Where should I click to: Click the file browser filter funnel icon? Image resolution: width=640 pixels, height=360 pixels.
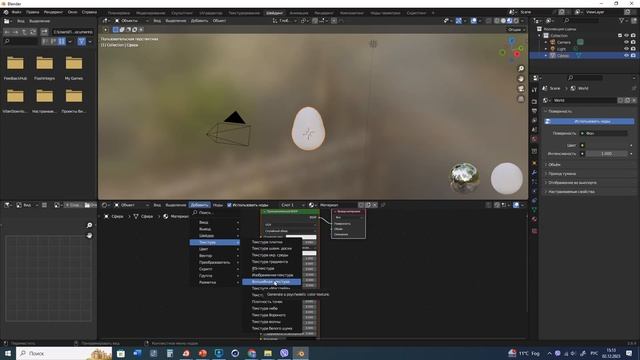pyautogui.click(x=82, y=41)
